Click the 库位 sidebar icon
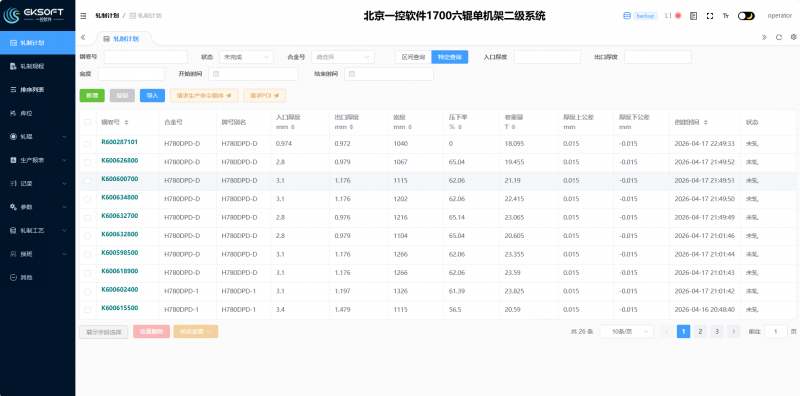This screenshot has height=396, width=800. click(x=13, y=113)
